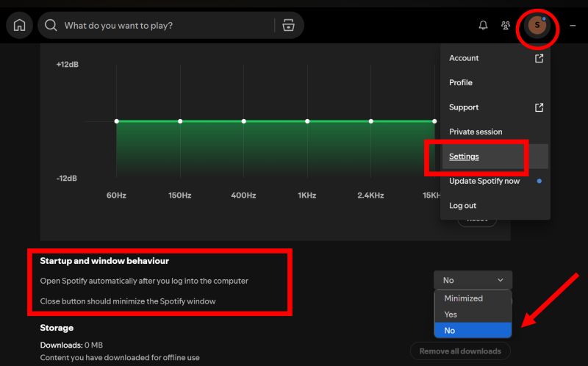Open the notifications bell icon
The width and height of the screenshot is (588, 366).
pyautogui.click(x=483, y=25)
